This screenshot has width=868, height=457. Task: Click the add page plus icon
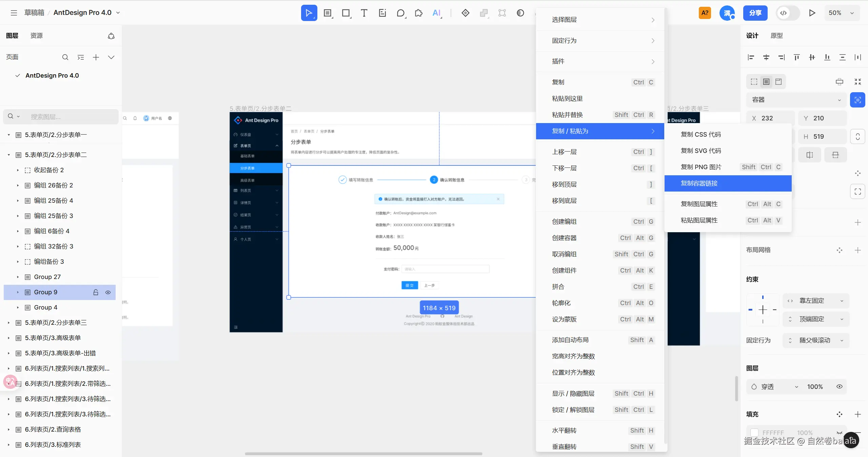(96, 57)
